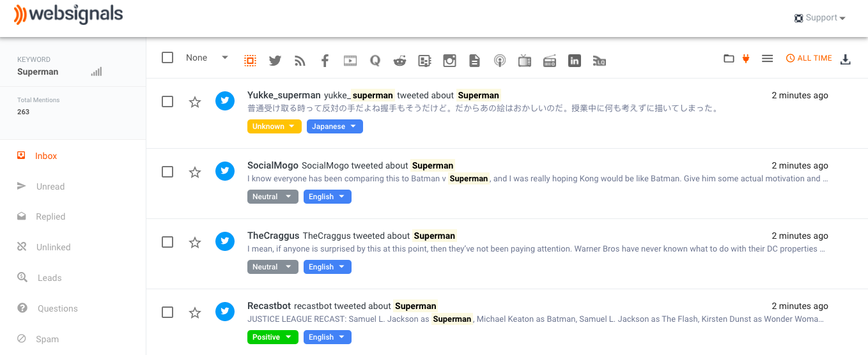Screen dimensions: 868x355
Task: Open the None selection dropdown
Action: (x=207, y=57)
